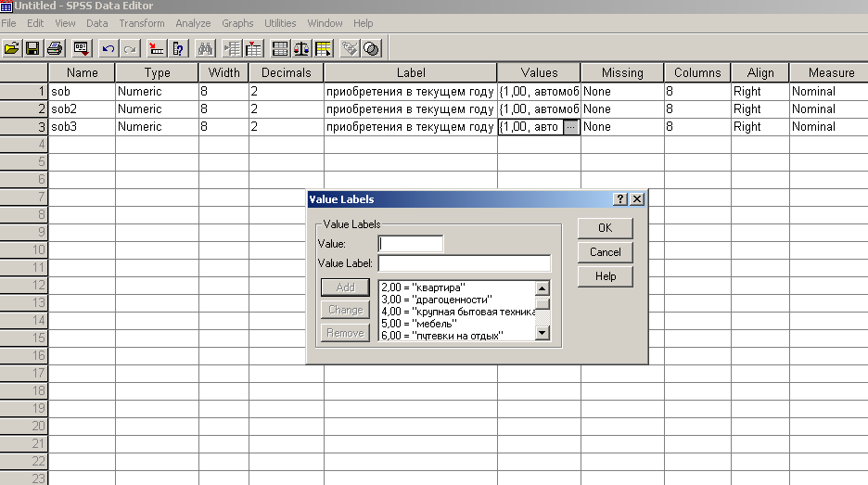
Task: Click the labels list scrollbar thumb
Action: point(542,303)
